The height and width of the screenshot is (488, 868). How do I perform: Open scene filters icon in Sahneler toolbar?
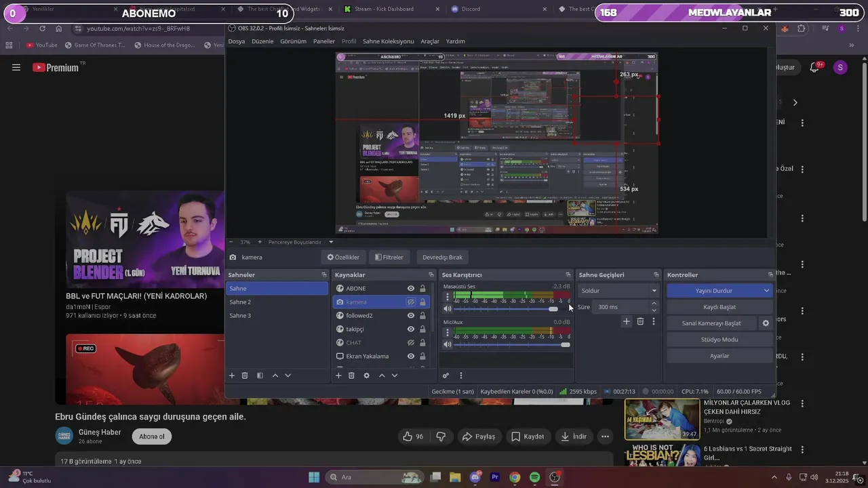[x=260, y=375]
